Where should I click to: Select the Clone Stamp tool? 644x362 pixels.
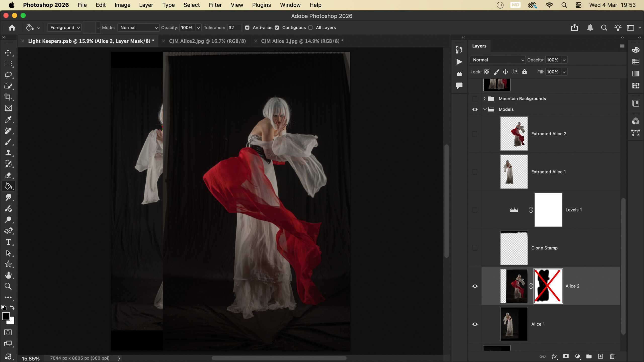coord(8,153)
